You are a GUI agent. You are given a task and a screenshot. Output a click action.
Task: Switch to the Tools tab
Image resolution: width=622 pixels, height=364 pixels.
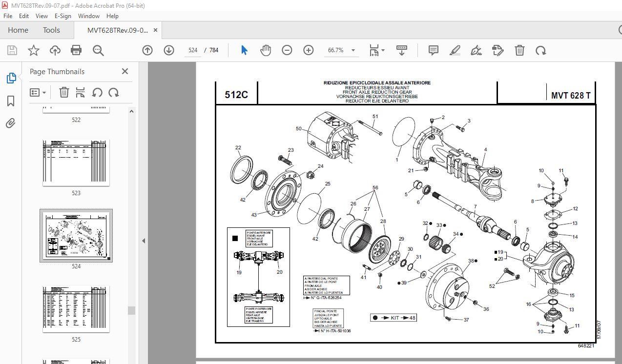(x=51, y=30)
